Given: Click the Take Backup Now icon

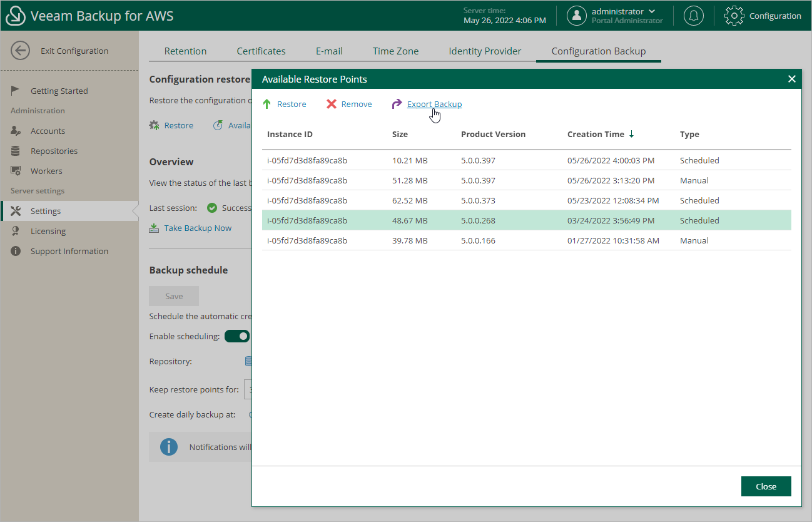Looking at the screenshot, I should click(x=154, y=228).
